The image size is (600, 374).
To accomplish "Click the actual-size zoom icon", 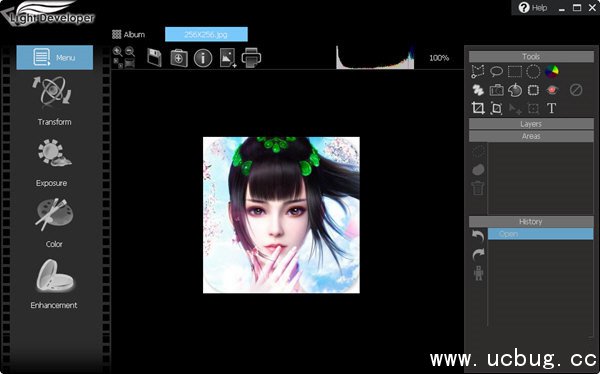I will coord(118,63).
